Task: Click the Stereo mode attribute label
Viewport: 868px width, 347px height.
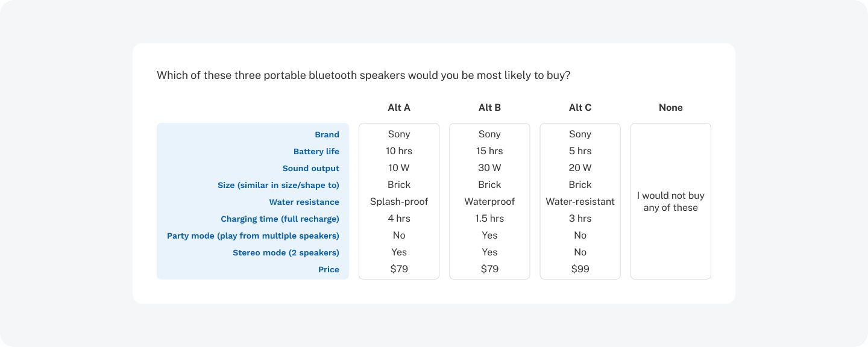Action: coord(286,252)
